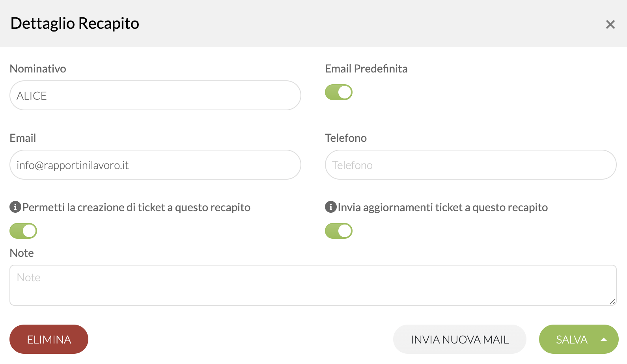
Task: Click info icon beside Permetti la creazione di ticket
Action: (15, 207)
